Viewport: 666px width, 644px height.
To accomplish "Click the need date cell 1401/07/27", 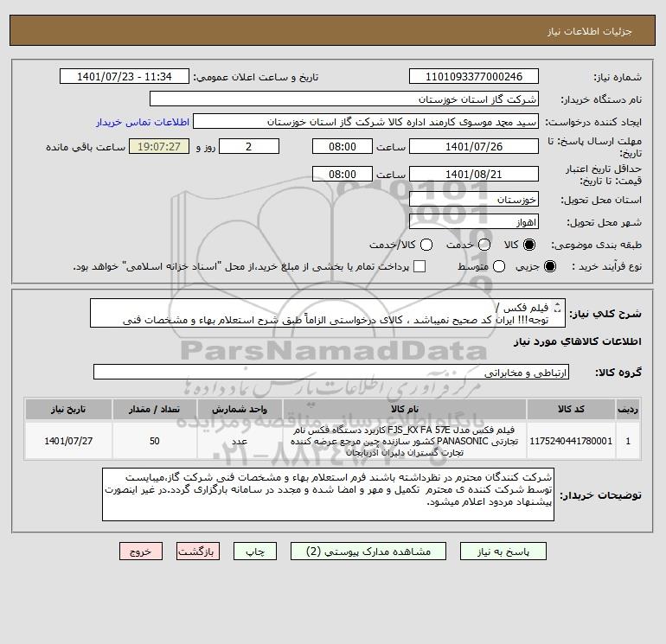I will 68,441.
